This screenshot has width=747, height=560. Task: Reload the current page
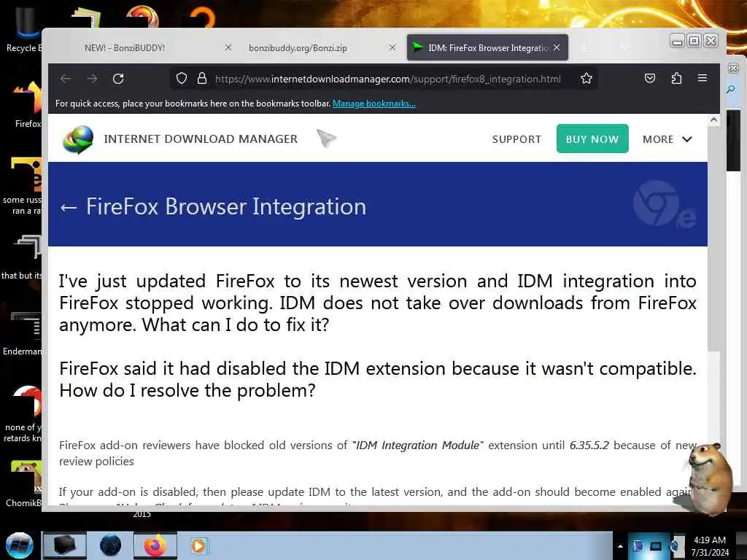pyautogui.click(x=118, y=79)
